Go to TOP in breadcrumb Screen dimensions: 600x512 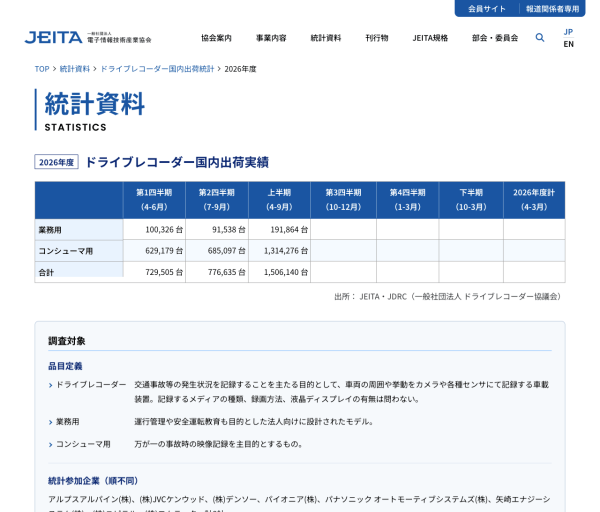[42, 69]
